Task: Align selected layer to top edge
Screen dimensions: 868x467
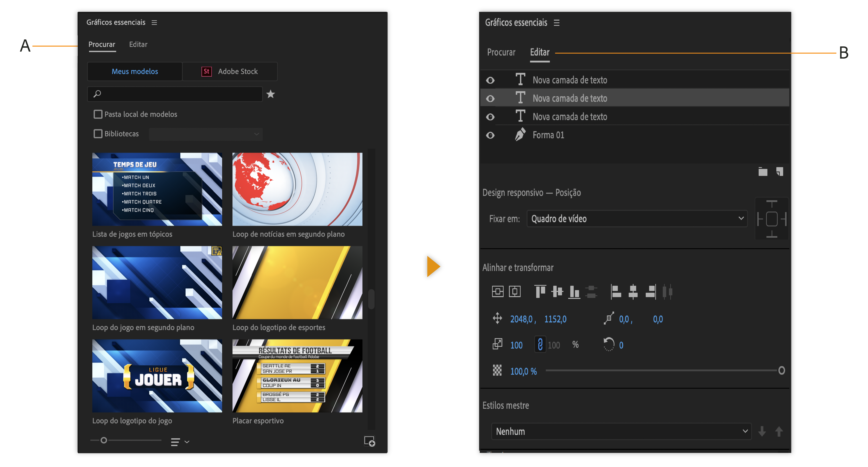Action: [540, 291]
